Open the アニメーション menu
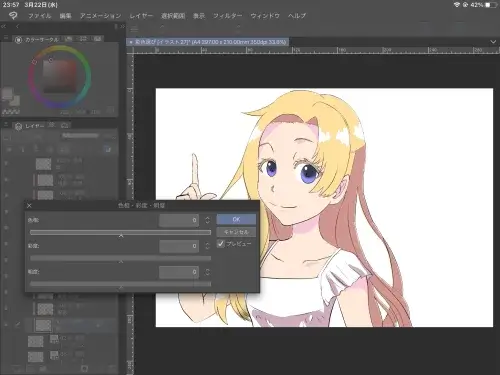This screenshot has width=500, height=375. pos(100,16)
